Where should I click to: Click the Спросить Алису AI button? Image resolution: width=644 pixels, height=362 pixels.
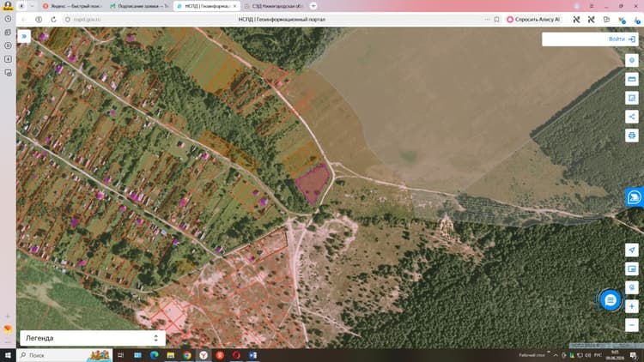[533, 19]
